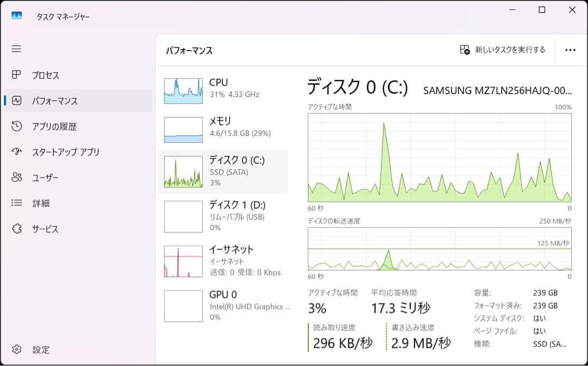Viewport: 588px width, 366px height.
Task: Open the サービス page
Action: click(x=46, y=228)
